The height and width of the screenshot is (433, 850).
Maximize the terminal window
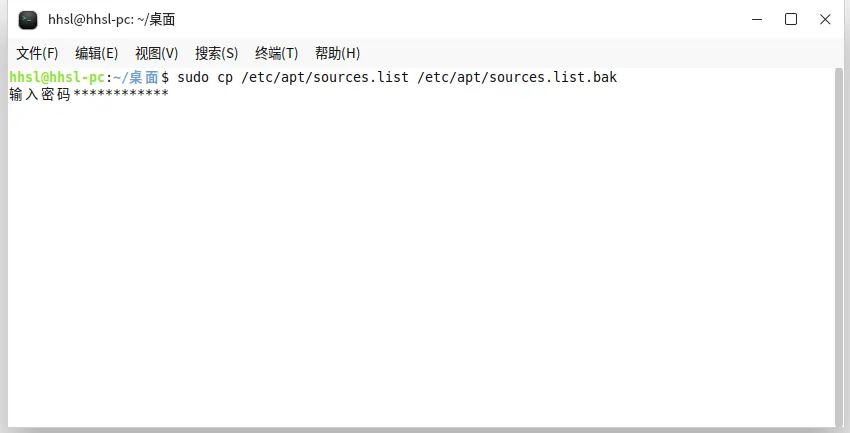pos(791,20)
